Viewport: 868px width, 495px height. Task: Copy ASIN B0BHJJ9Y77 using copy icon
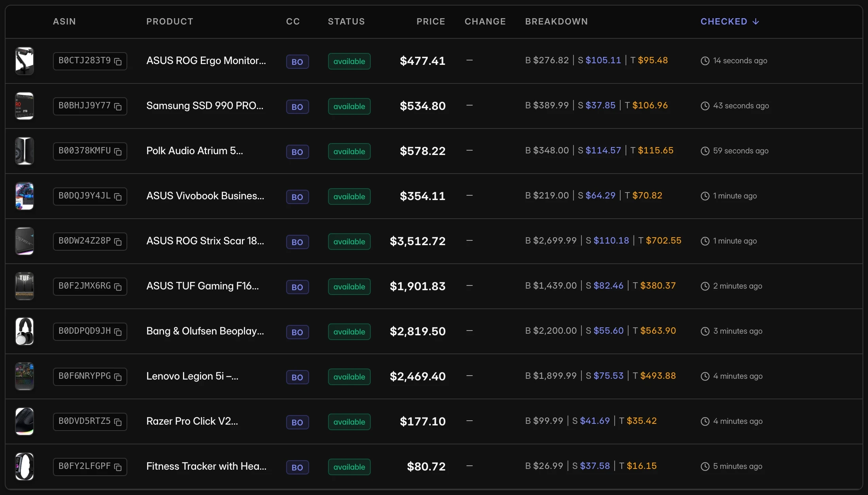pos(118,106)
